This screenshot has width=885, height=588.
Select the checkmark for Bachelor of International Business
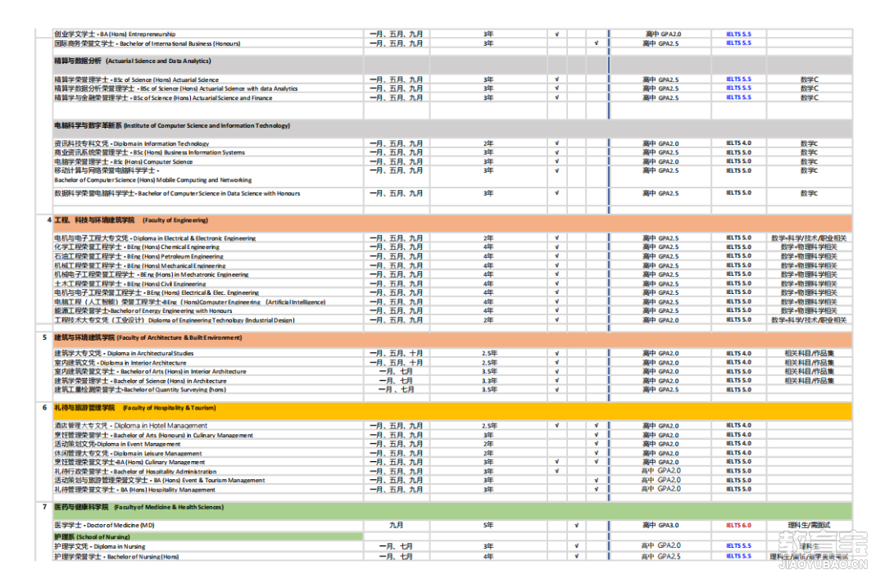click(x=596, y=43)
